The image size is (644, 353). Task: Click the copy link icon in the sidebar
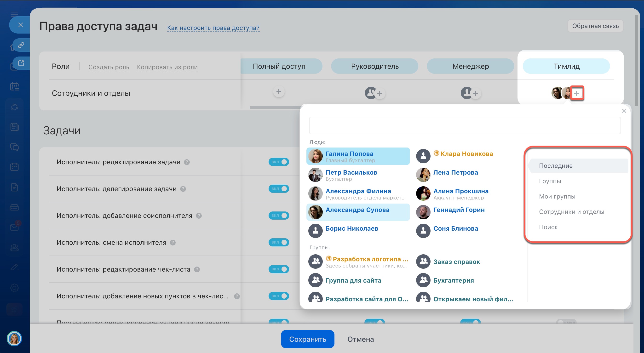[x=21, y=45]
